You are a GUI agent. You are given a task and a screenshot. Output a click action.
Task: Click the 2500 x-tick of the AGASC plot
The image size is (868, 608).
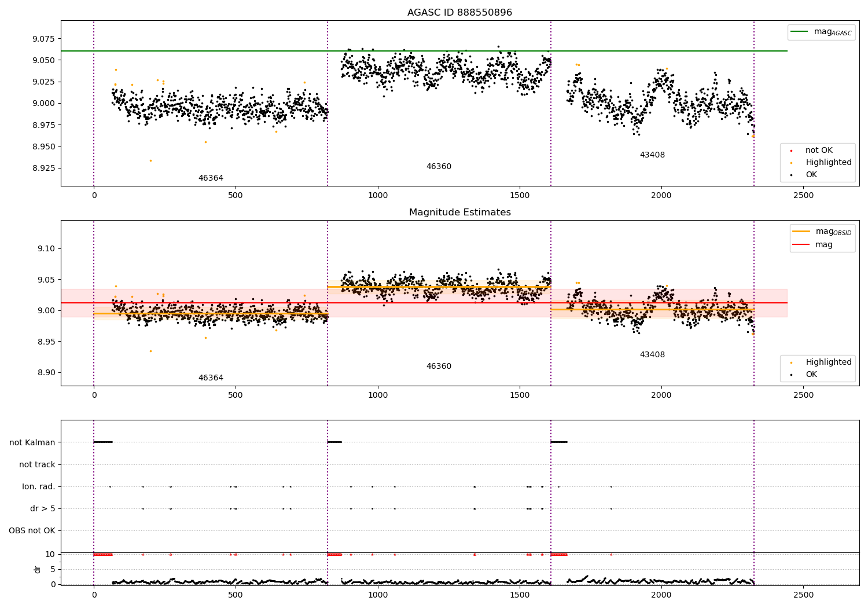(803, 196)
